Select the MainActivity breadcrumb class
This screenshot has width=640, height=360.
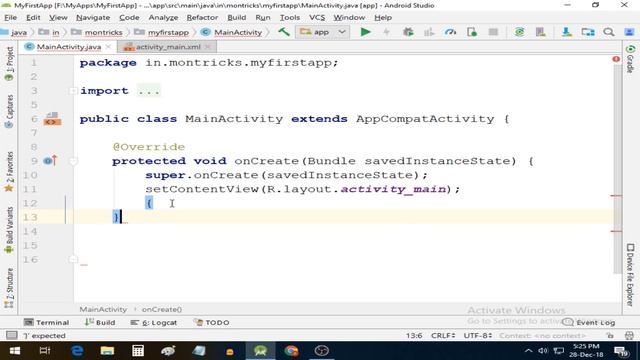[x=232, y=32]
